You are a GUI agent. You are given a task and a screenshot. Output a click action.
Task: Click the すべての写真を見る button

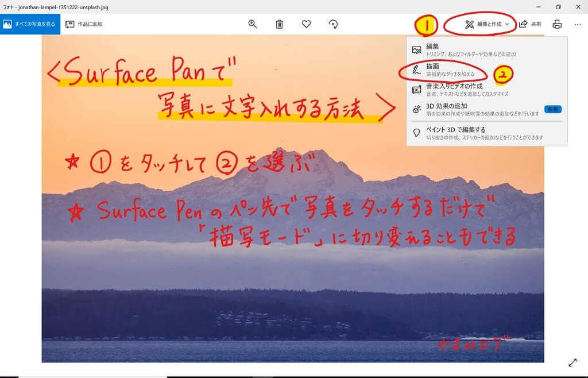(x=30, y=24)
